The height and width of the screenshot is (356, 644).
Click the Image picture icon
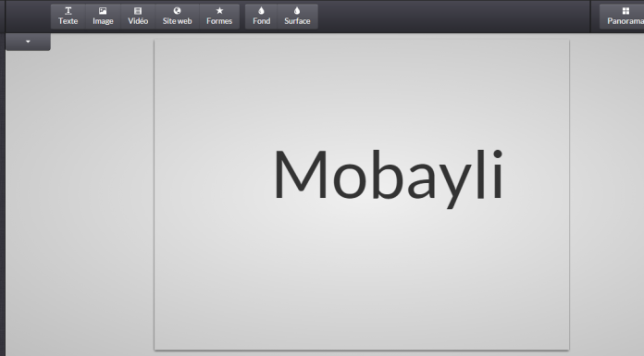103,11
